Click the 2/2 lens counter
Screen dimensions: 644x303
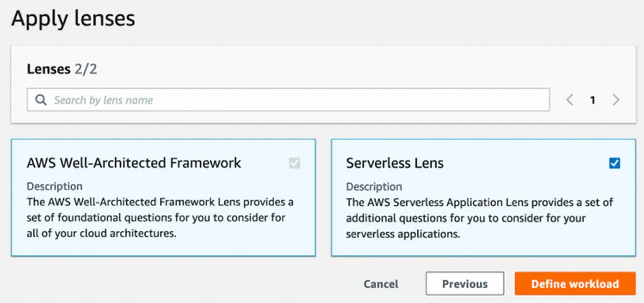point(86,69)
